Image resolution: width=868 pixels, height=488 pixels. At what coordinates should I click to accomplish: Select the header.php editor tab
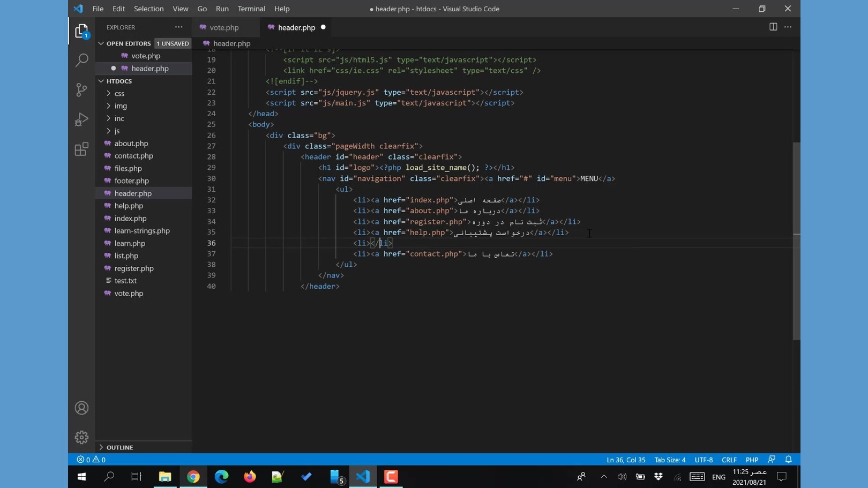(x=297, y=27)
